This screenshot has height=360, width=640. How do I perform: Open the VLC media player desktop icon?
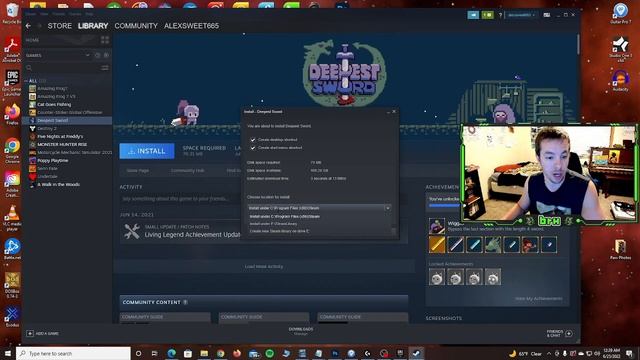[12, 218]
